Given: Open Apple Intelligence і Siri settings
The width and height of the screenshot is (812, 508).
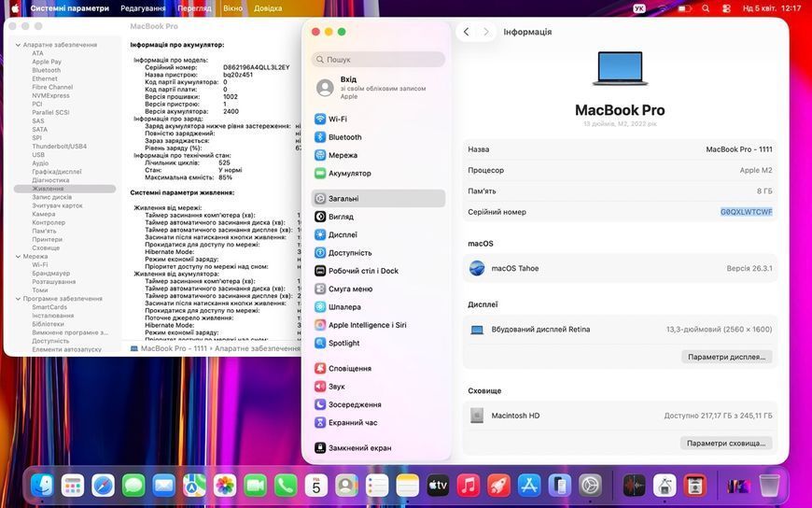Looking at the screenshot, I should pos(378,325).
